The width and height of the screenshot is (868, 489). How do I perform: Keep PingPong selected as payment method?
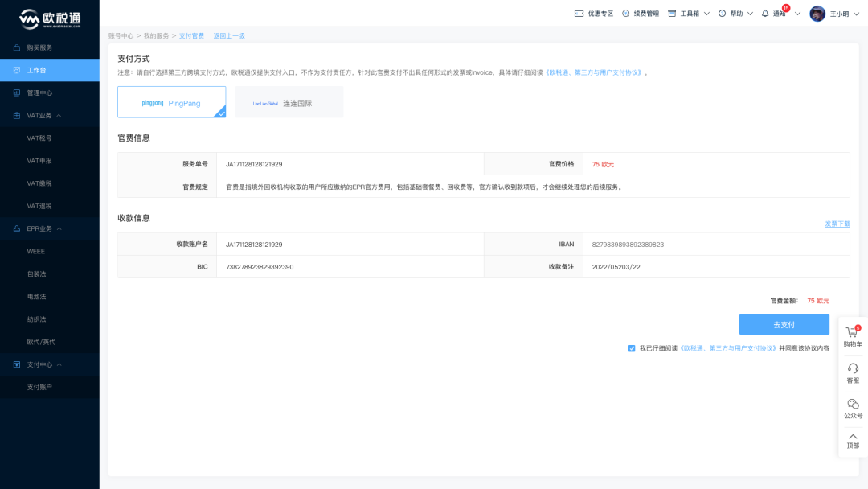click(x=171, y=101)
